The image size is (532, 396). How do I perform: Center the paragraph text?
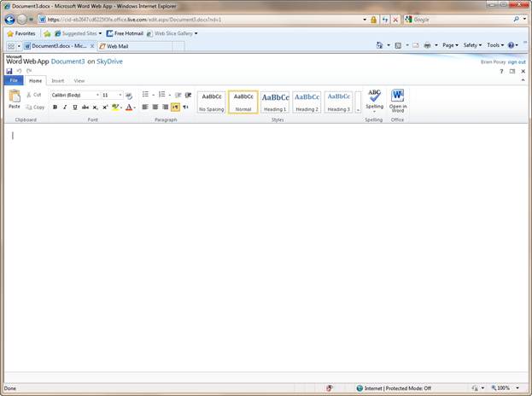155,108
